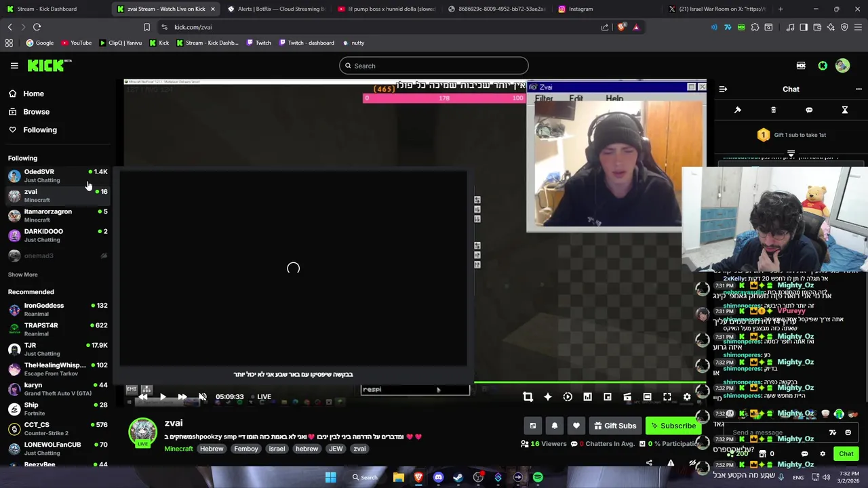This screenshot has height=488, width=868.
Task: Select the Hebrew tag
Action: (212, 449)
